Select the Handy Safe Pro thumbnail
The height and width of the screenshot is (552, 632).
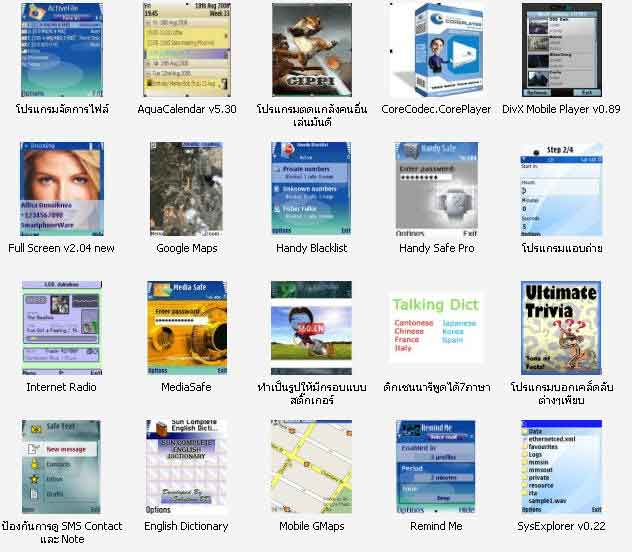coord(437,189)
